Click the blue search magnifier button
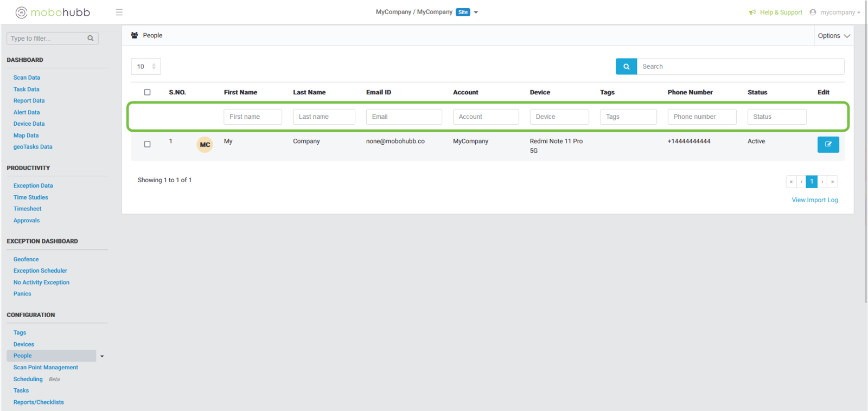This screenshot has width=868, height=411. [x=626, y=67]
